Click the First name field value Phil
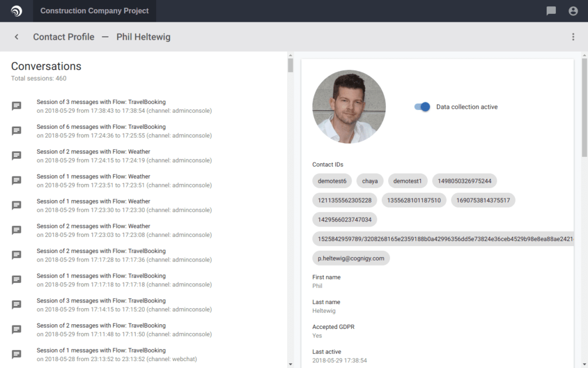Viewport: 588px width, 368px height. (317, 286)
